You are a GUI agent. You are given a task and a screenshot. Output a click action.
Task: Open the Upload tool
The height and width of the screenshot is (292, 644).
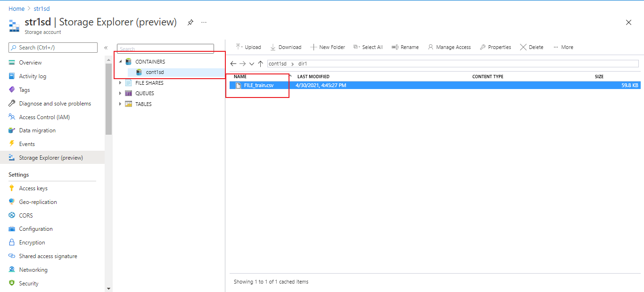[x=248, y=47]
